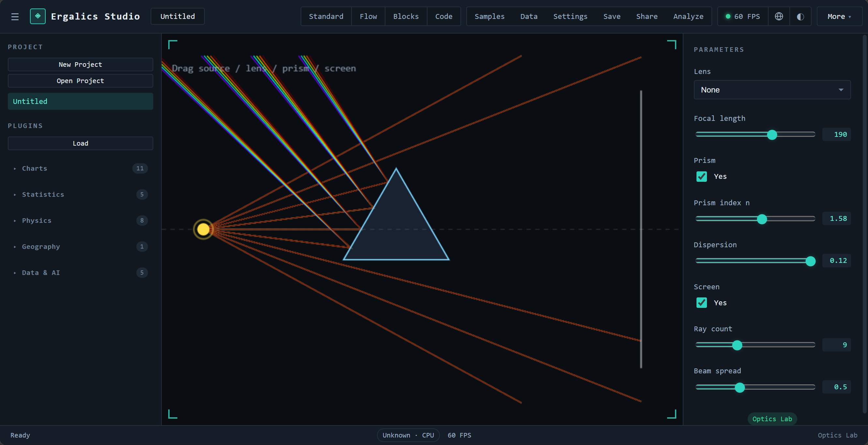Screen dimensions: 868x445
Task: Expand the Geography plugin category
Action: [x=81, y=246]
